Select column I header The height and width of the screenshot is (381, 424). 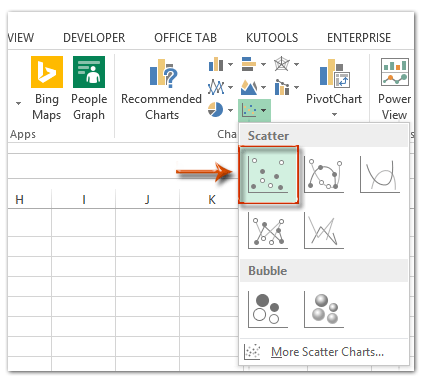click(84, 199)
